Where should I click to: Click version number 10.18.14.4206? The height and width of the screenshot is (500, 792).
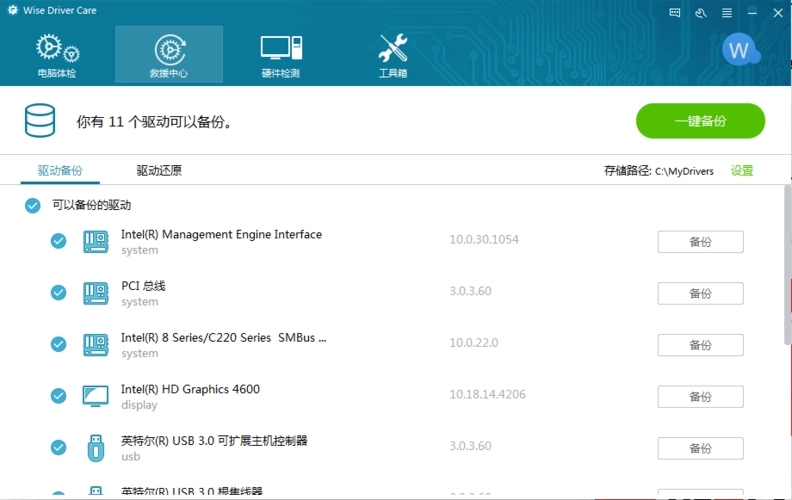pos(487,394)
